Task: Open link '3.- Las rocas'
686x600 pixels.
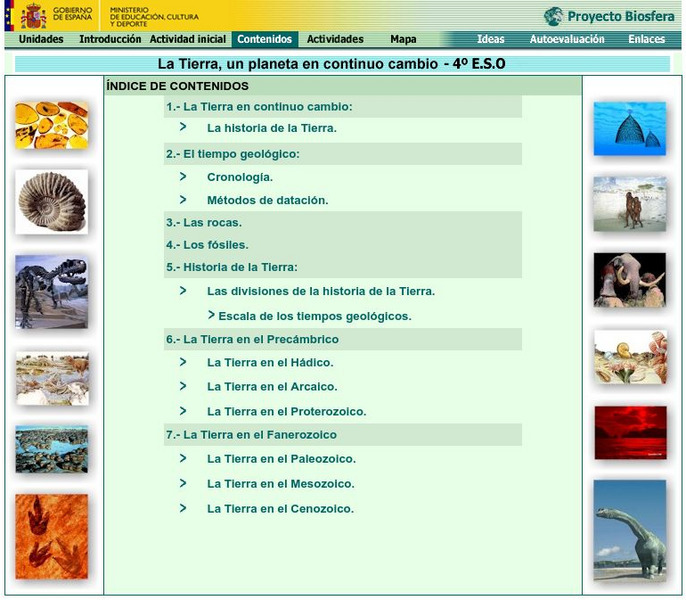Action: pos(203,223)
